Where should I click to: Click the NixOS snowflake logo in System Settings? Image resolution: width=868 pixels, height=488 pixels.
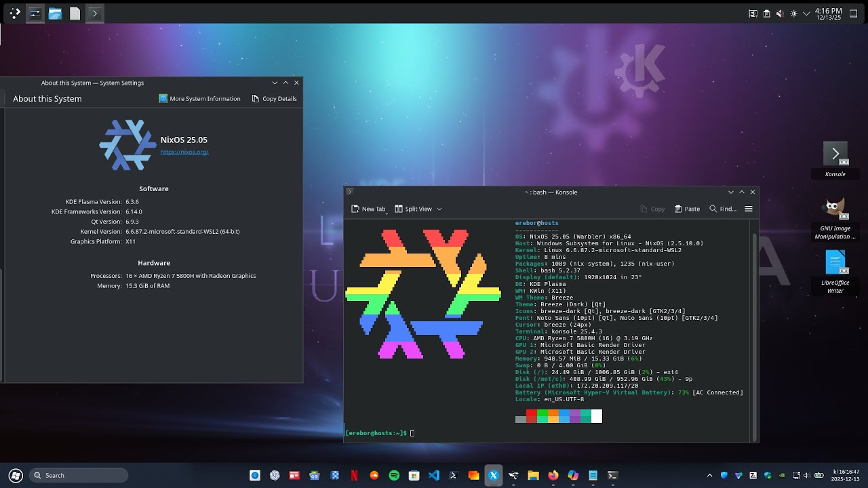coord(127,145)
